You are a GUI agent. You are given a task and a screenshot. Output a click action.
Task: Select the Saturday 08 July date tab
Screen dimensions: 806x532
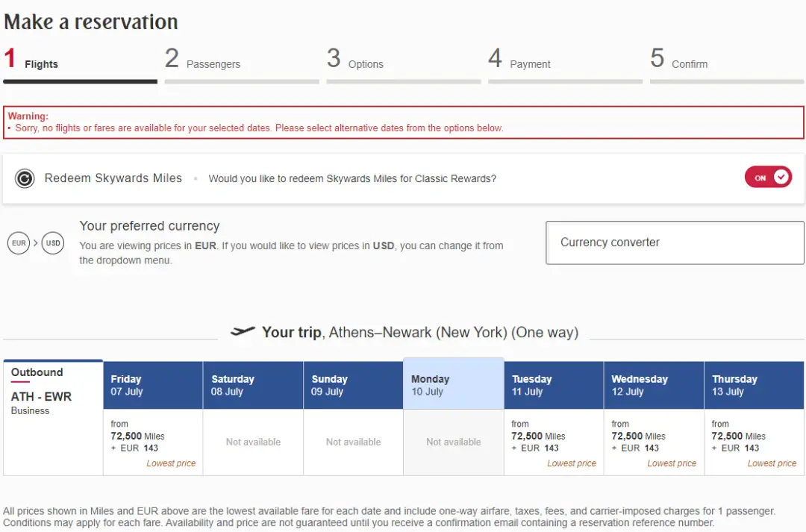coord(253,385)
